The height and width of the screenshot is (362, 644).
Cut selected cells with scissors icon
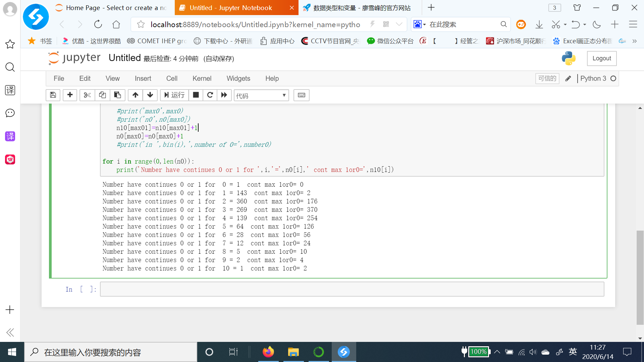click(87, 95)
